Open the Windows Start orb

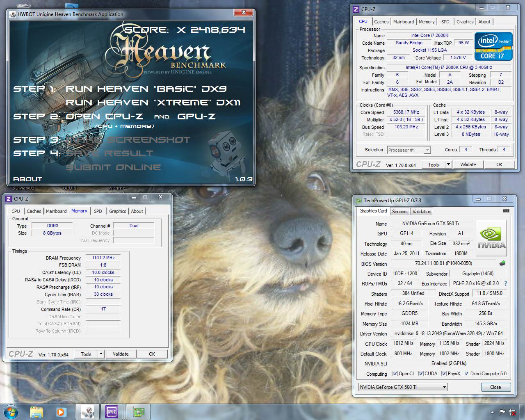[x=10, y=412]
